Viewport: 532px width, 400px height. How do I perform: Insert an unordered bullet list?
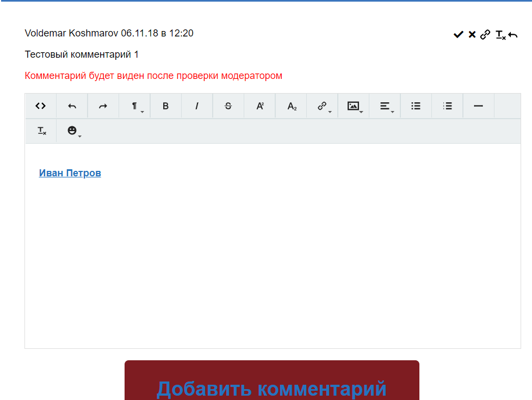tap(416, 106)
